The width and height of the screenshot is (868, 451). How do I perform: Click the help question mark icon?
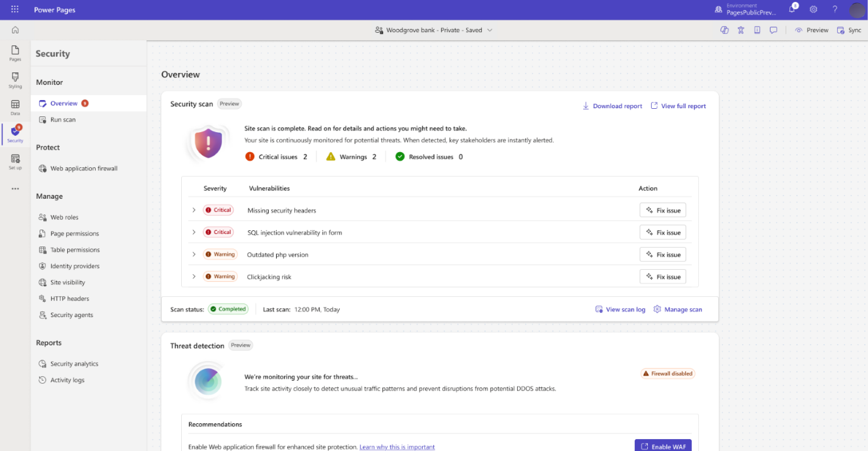click(835, 9)
